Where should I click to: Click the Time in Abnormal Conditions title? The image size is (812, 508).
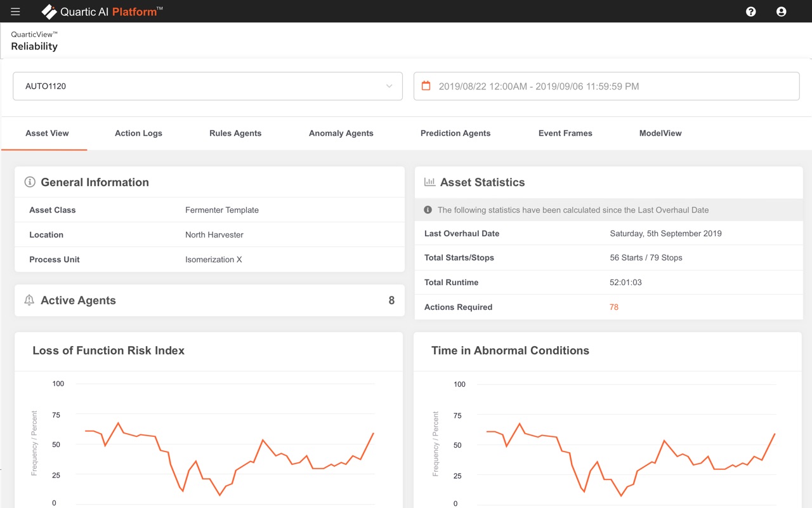pos(510,351)
